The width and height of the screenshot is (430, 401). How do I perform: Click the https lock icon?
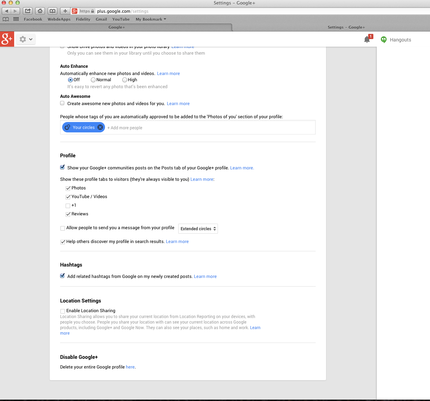click(93, 11)
